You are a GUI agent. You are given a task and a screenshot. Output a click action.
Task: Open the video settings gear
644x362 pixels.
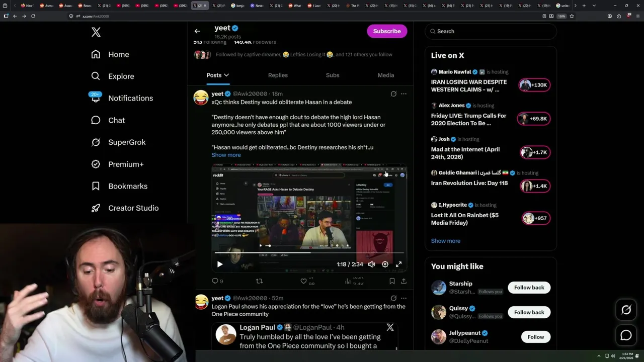(385, 264)
